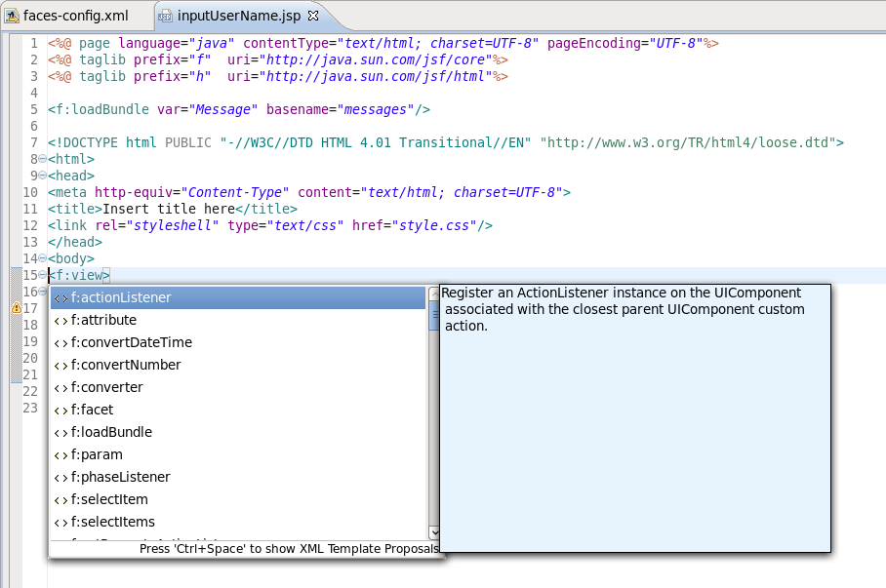
Task: Click the <> icon beside f:facet
Action: pyautogui.click(x=62, y=410)
